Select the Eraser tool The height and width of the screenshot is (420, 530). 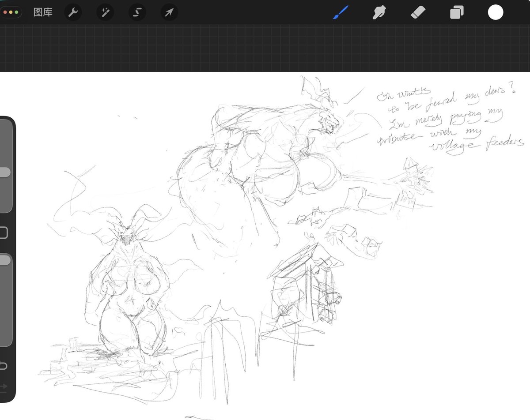coord(417,12)
